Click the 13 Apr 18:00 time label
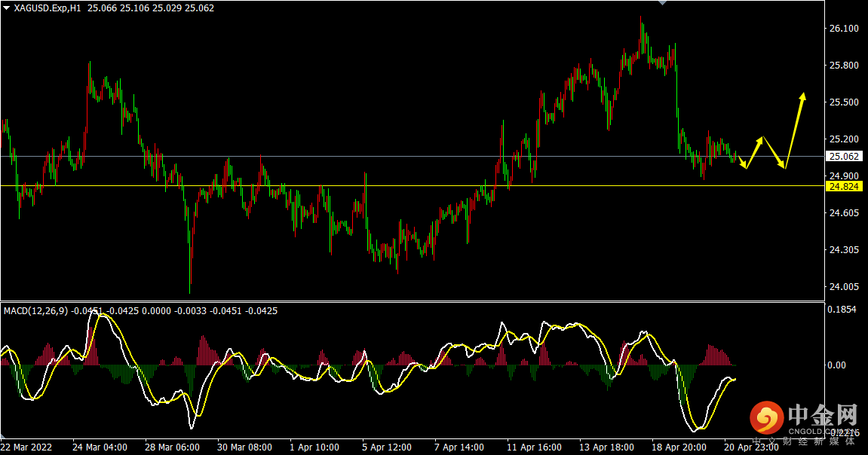Image resolution: width=868 pixels, height=455 pixels. coord(606,447)
